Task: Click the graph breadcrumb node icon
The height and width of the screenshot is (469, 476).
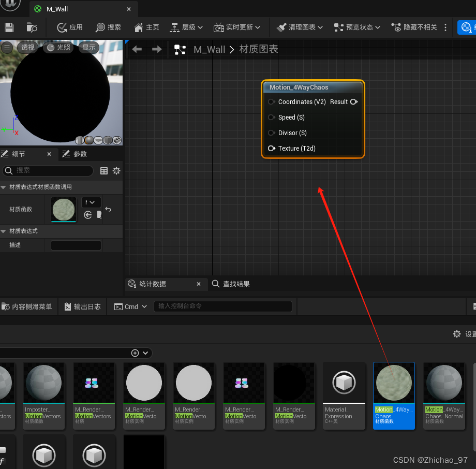Action: click(180, 50)
